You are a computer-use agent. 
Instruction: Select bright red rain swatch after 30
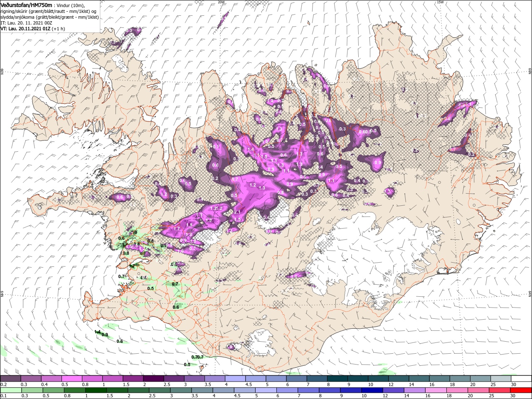click(x=521, y=390)
